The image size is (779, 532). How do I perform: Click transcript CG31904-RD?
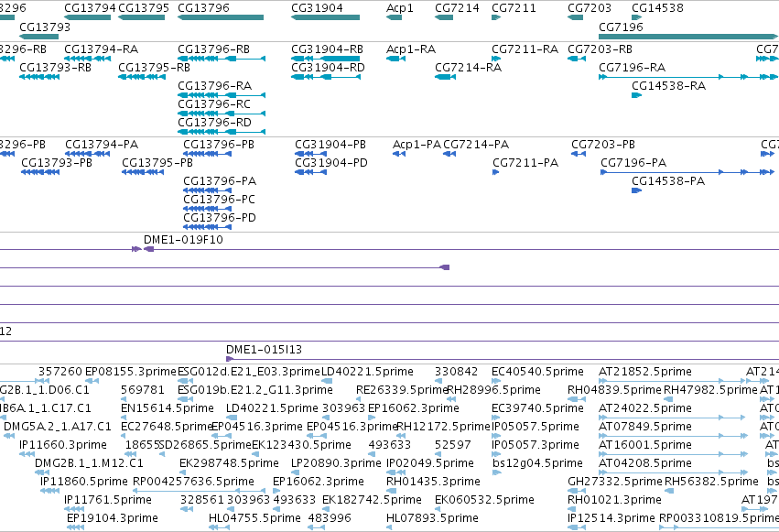pyautogui.click(x=328, y=68)
